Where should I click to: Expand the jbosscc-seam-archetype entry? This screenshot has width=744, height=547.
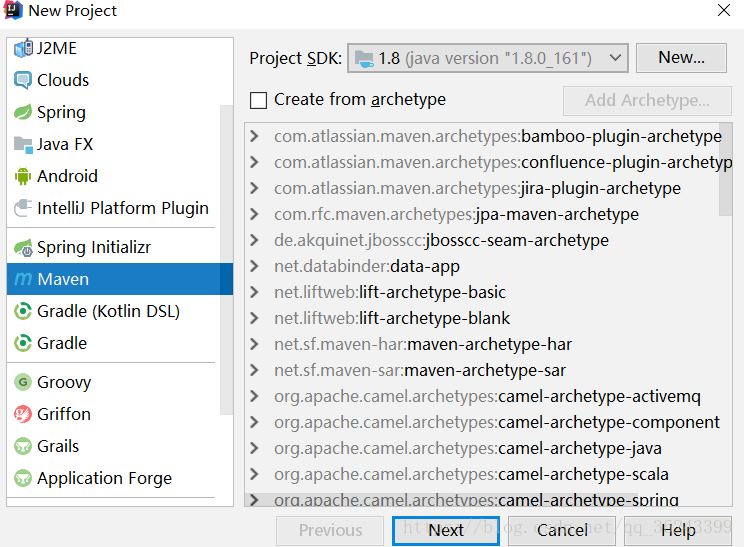tap(255, 241)
